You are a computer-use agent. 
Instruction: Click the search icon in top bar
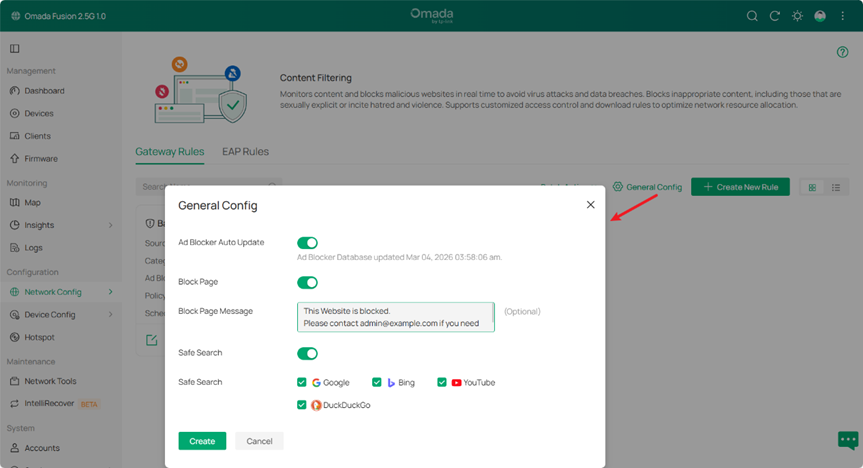tap(752, 16)
